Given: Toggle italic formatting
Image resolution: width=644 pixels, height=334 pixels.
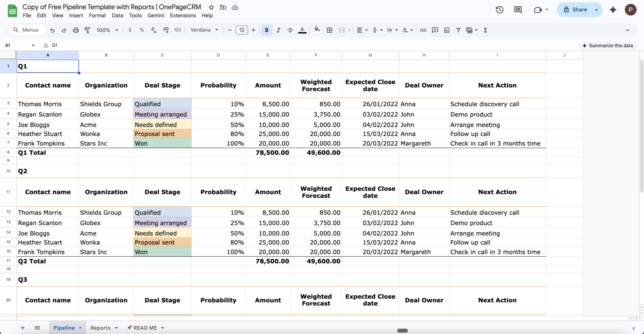Looking at the screenshot, I should point(278,30).
